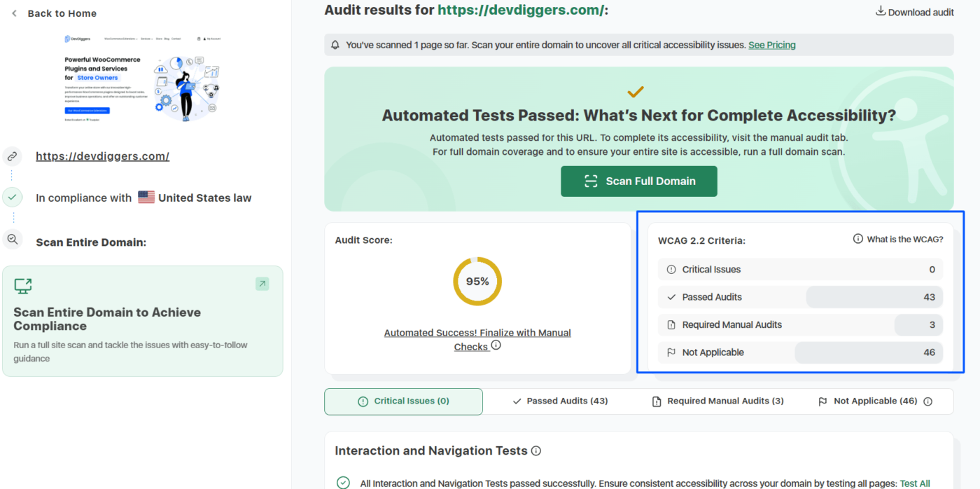
Task: Click the Critical Issues row alert icon
Action: 671,270
